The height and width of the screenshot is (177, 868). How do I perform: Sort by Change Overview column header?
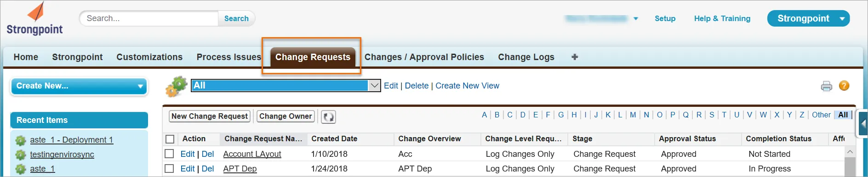tap(429, 138)
